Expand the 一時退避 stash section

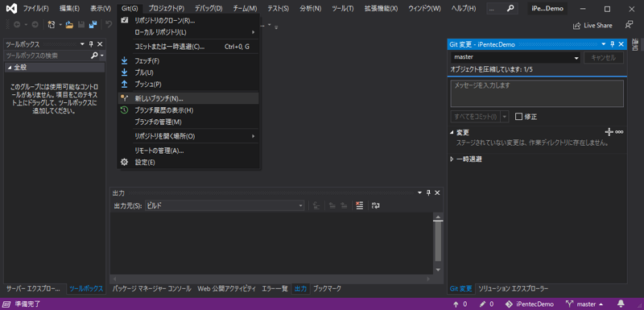click(x=452, y=159)
